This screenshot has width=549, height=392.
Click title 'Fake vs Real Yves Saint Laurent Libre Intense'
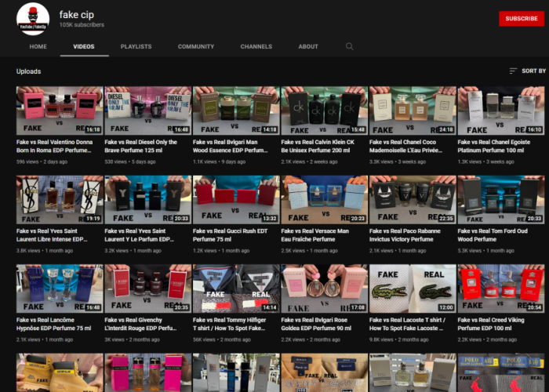pos(52,235)
